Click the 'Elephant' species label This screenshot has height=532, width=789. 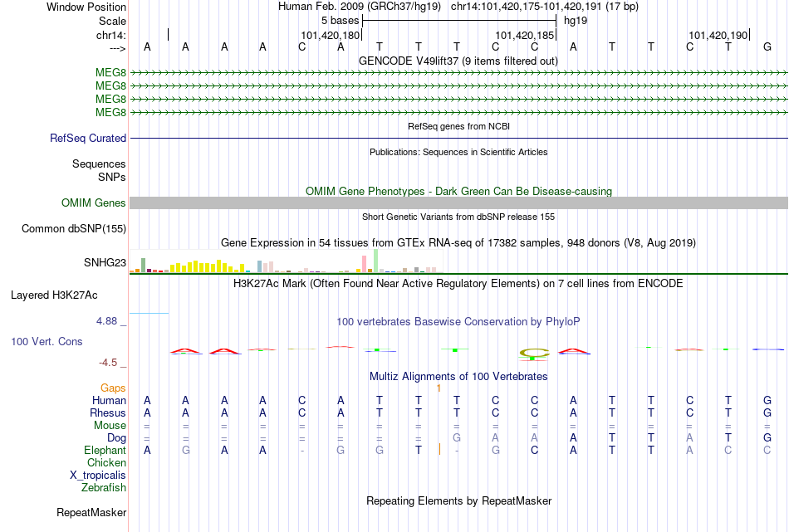pyautogui.click(x=105, y=450)
